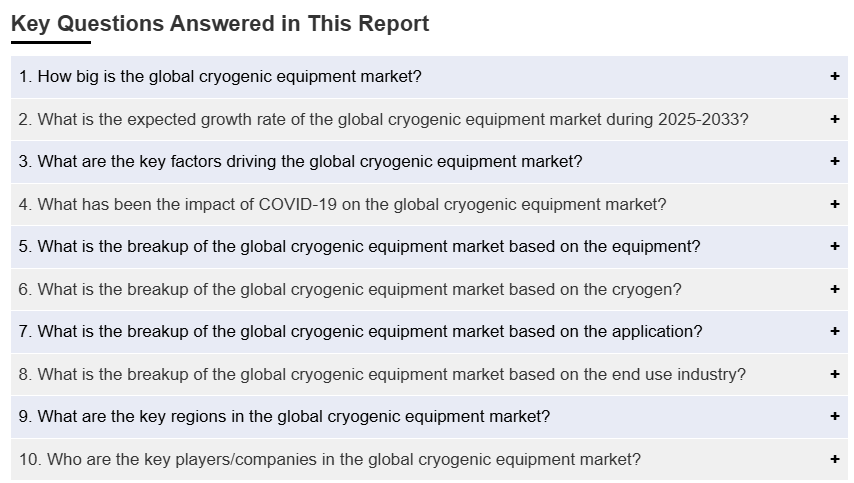Click plus icon for breakup by application question
Viewport: 854px width, 483px height.
pos(834,332)
